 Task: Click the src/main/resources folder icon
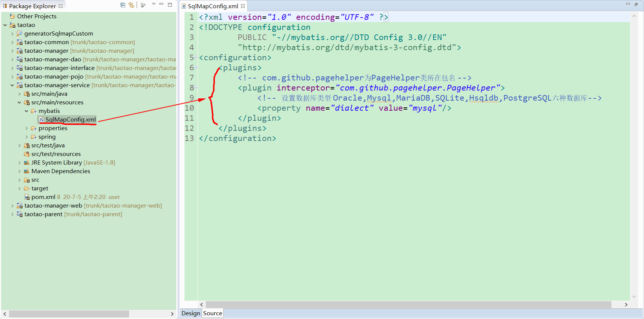[x=27, y=102]
